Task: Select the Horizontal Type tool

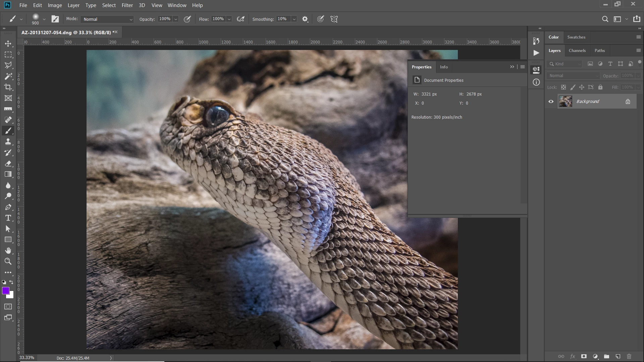Action: (8, 218)
